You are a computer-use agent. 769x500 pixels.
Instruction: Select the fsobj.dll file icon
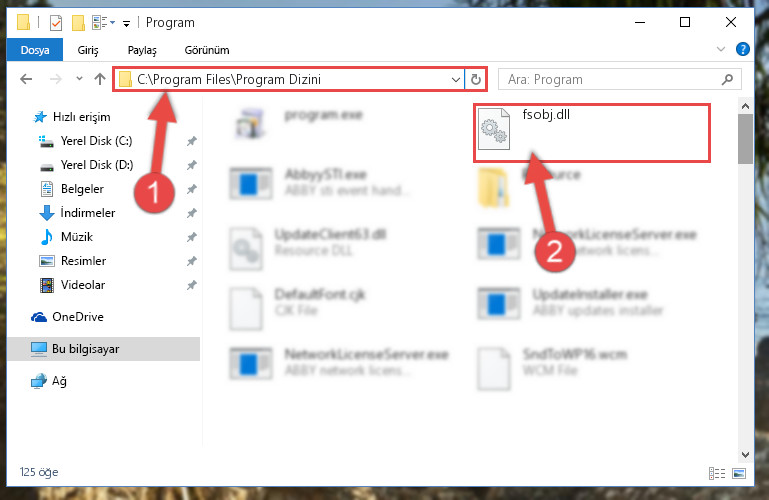[494, 129]
